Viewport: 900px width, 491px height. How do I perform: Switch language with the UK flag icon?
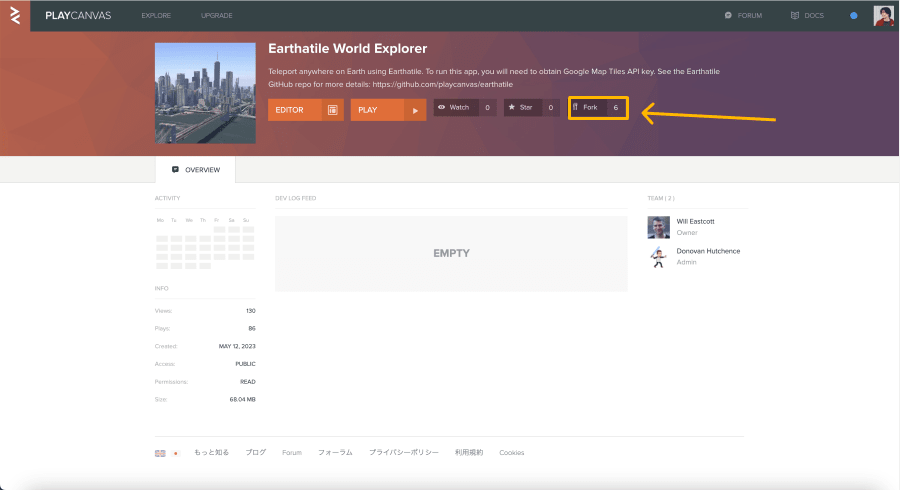[x=160, y=453]
